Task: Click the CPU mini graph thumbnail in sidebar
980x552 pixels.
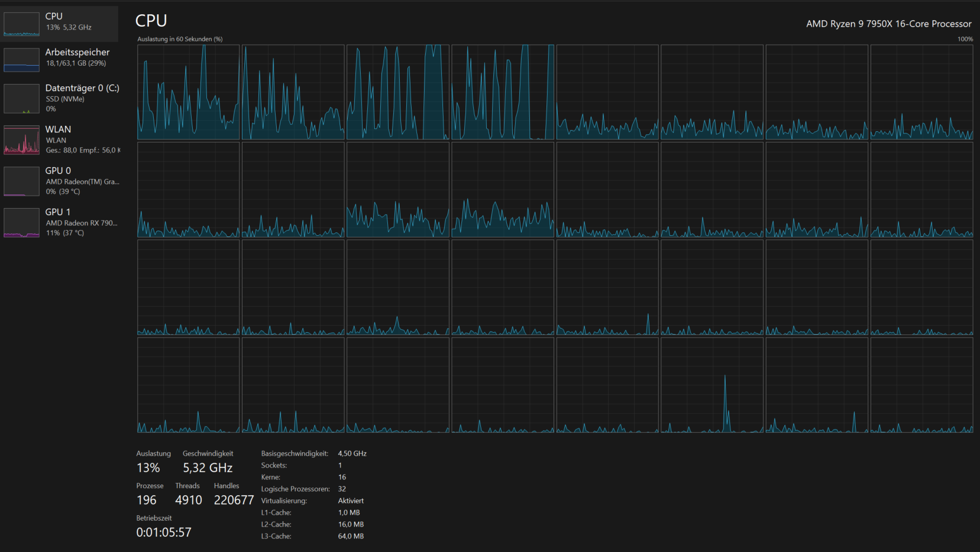Action: pos(22,24)
